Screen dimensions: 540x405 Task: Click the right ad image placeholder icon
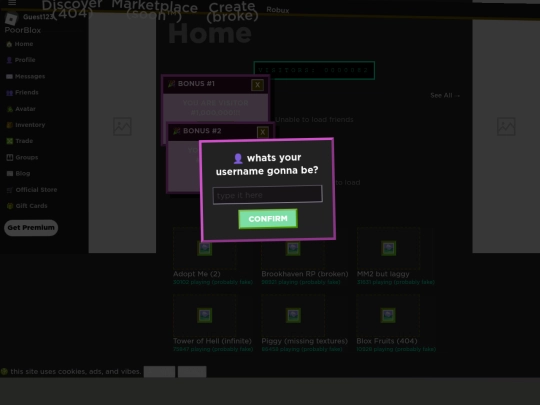[506, 126]
